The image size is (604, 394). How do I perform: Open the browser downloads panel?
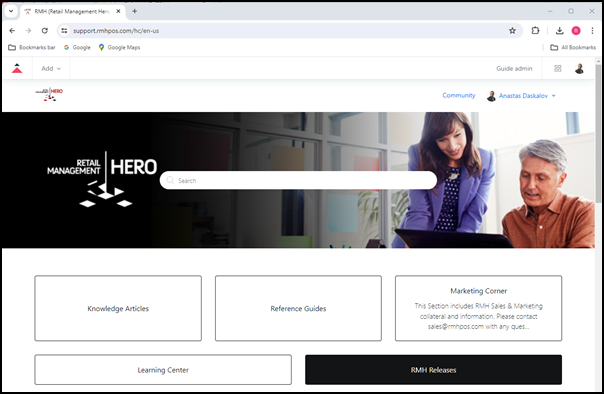pos(560,30)
